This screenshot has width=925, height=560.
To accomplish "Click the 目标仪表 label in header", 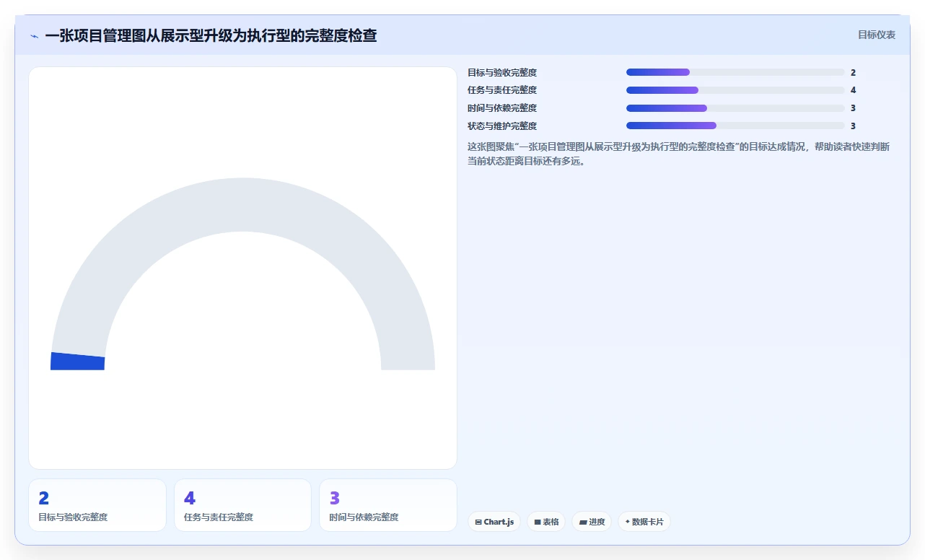I will pyautogui.click(x=877, y=35).
